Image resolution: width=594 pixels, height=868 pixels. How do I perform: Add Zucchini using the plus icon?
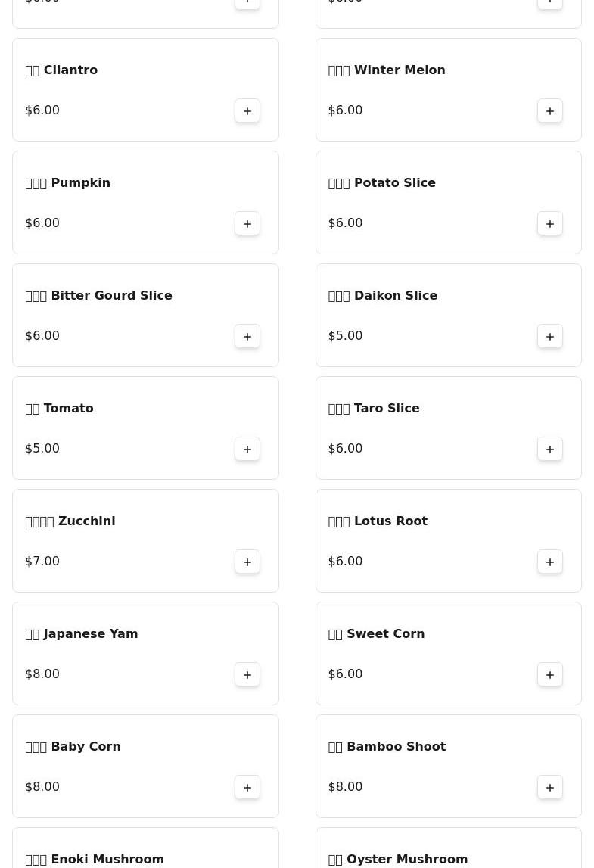coord(247,562)
